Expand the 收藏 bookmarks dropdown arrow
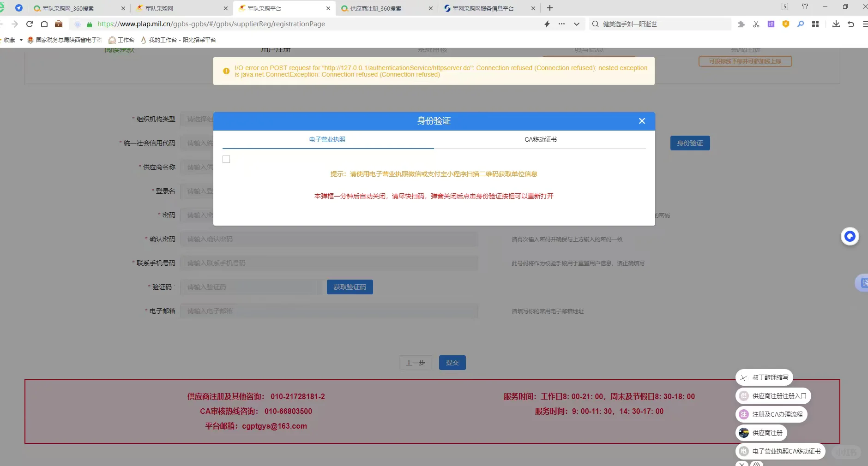868x466 pixels. click(x=21, y=40)
